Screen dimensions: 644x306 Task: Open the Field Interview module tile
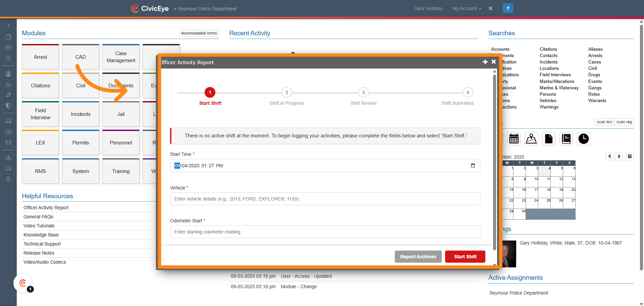[x=40, y=114]
